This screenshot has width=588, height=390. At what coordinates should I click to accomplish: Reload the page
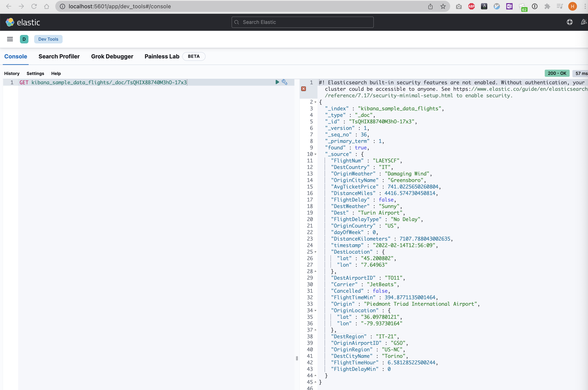tap(34, 6)
